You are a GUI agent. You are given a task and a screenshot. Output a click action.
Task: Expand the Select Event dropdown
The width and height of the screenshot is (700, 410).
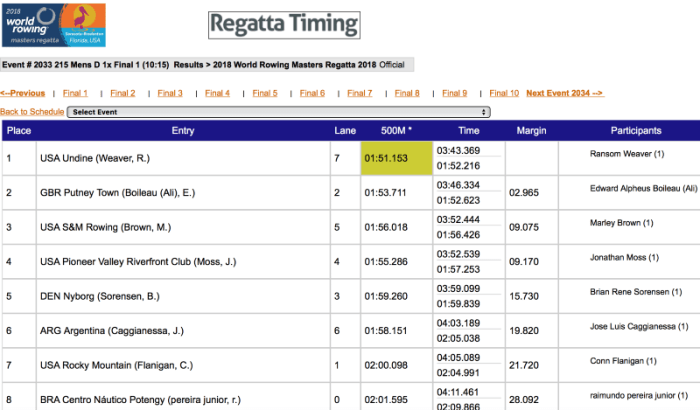[279, 112]
